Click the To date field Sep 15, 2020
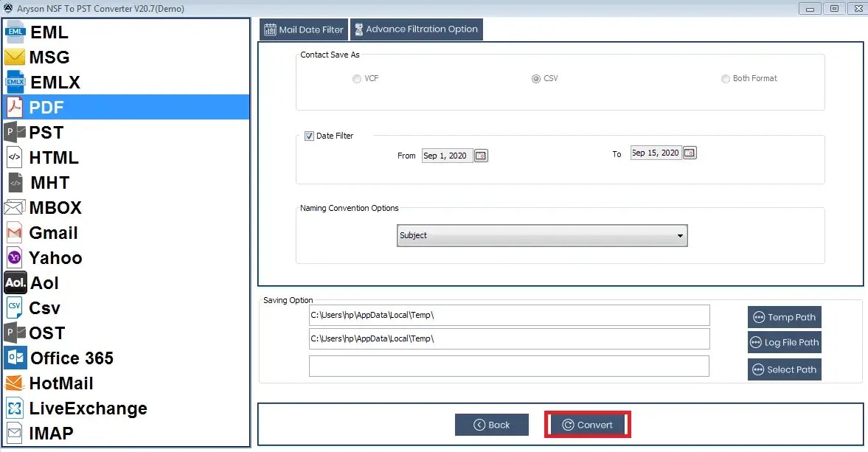The image size is (868, 452). point(656,153)
